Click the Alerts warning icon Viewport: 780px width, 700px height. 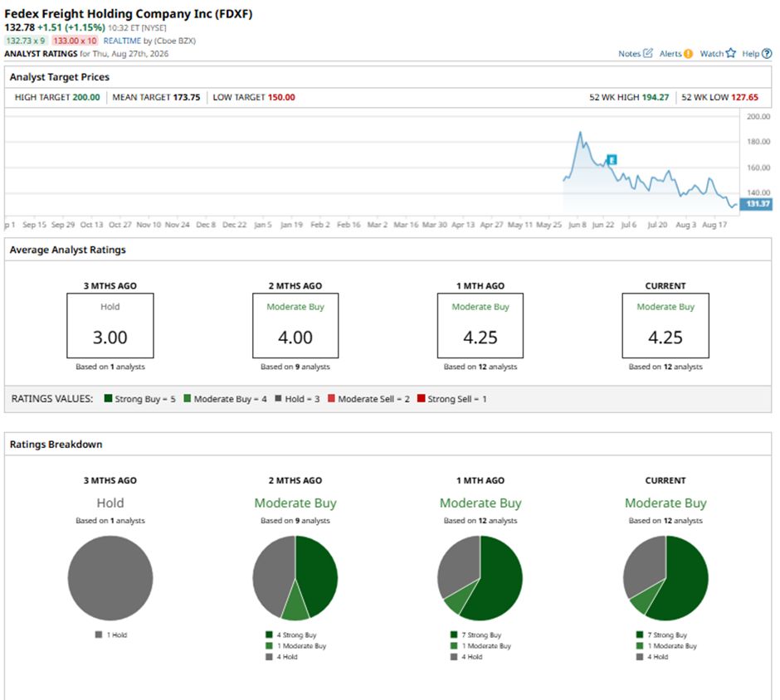689,54
